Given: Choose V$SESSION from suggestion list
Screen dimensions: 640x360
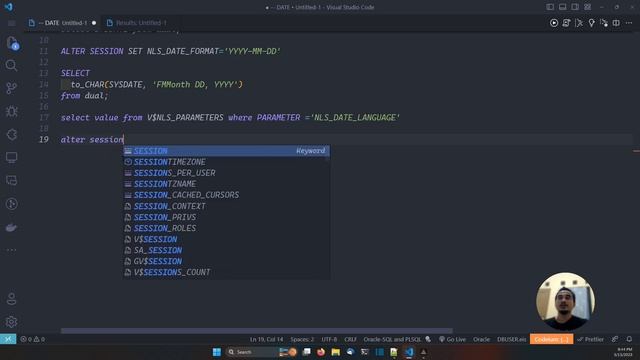Looking at the screenshot, I should [227, 239].
